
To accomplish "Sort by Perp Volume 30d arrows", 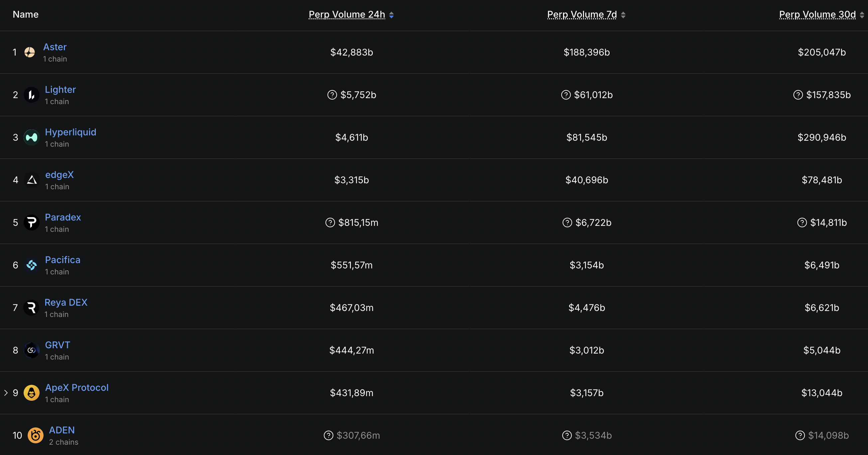I will (862, 15).
